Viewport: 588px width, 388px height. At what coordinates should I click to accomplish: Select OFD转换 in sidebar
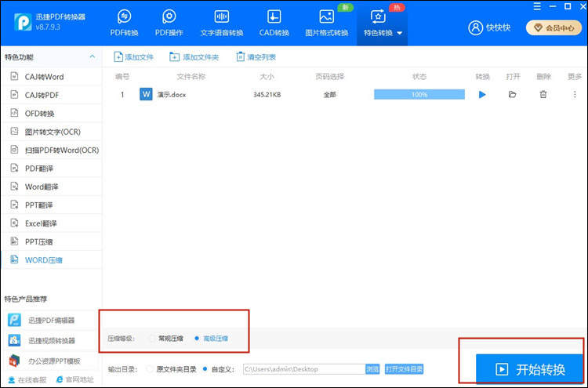pyautogui.click(x=52, y=114)
